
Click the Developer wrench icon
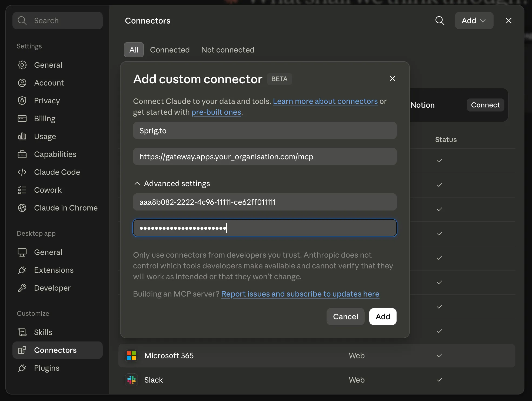(x=22, y=288)
